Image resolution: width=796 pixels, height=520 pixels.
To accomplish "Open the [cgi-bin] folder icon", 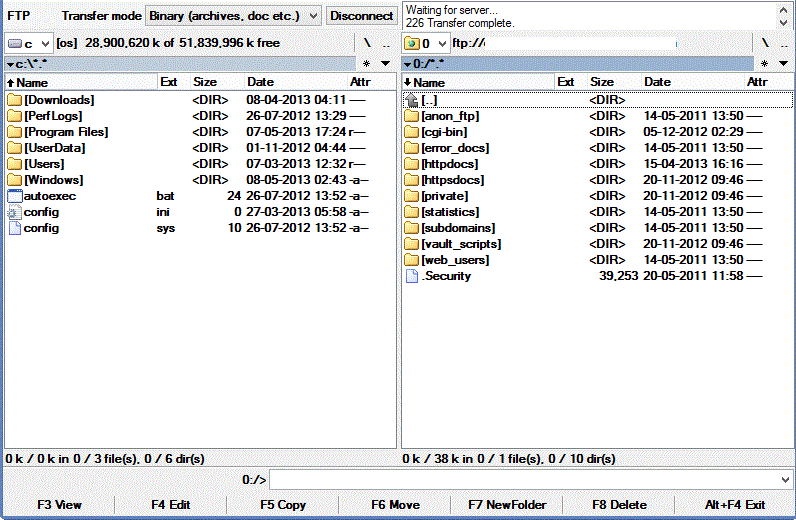I will pos(411,132).
